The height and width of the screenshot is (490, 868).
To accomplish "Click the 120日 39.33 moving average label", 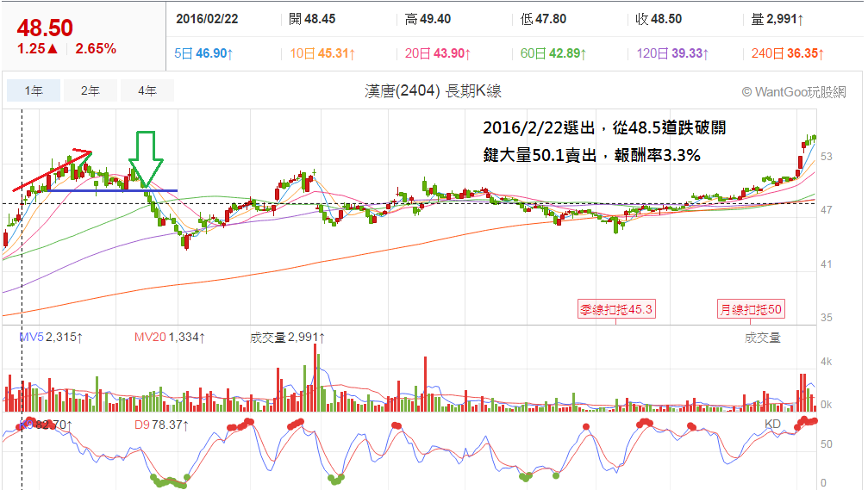I will tap(672, 53).
